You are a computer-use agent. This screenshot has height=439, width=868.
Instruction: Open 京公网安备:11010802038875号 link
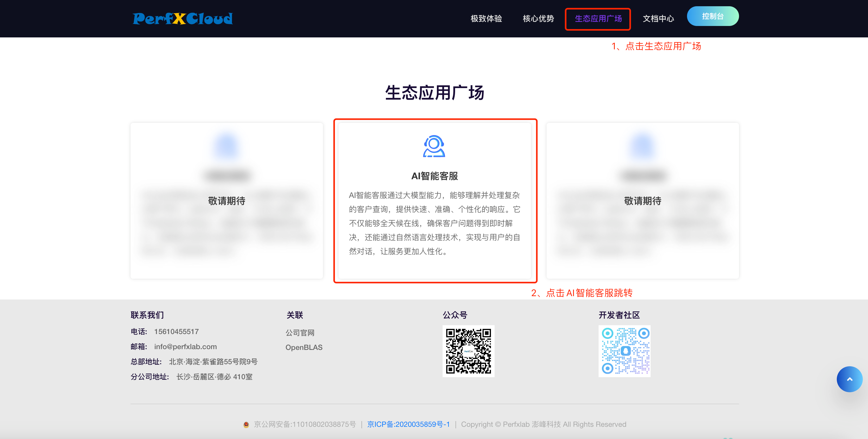click(305, 424)
